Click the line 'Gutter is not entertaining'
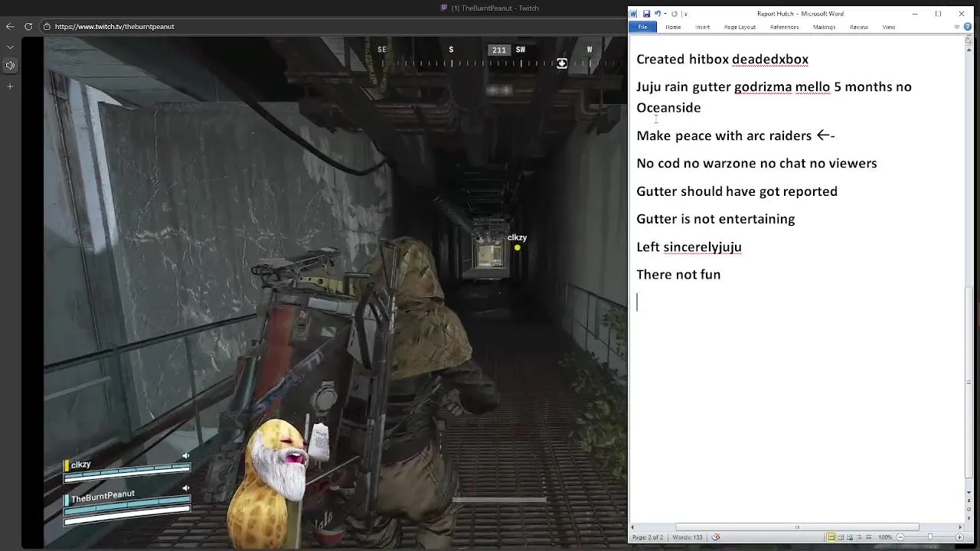This screenshot has width=980, height=551. coord(715,219)
